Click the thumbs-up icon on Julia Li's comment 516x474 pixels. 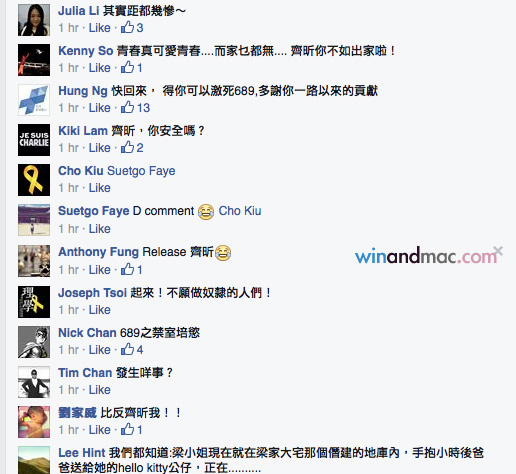click(x=127, y=27)
